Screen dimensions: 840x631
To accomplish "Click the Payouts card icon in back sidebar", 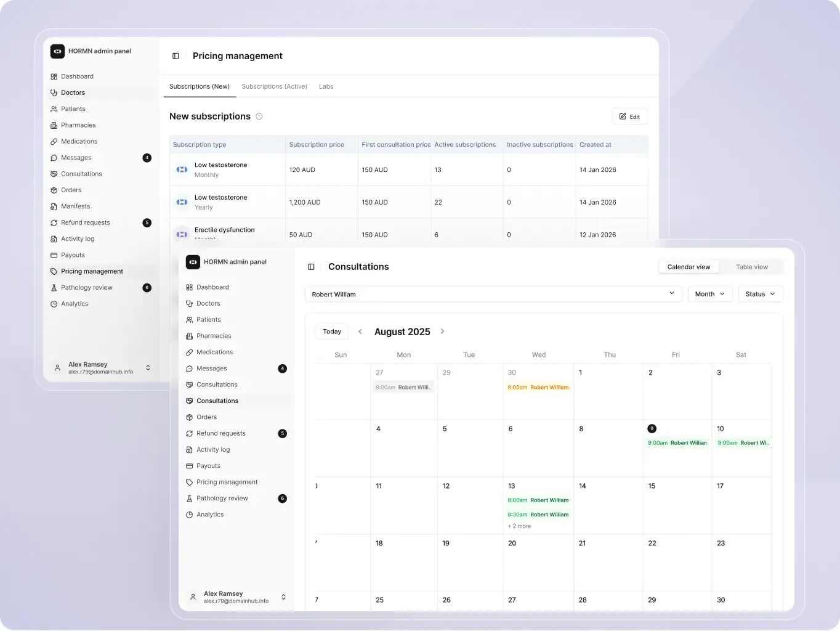I will point(54,255).
